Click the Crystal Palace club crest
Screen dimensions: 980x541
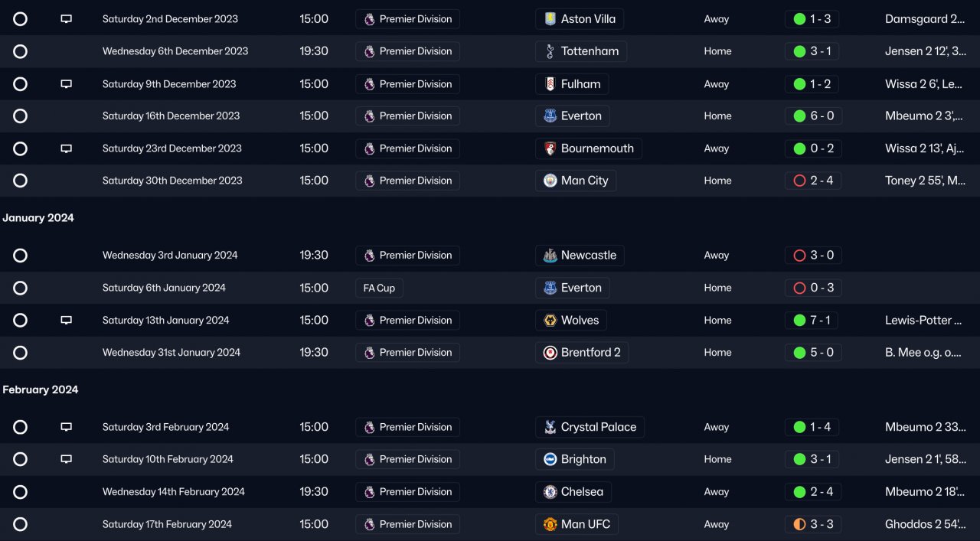[550, 427]
